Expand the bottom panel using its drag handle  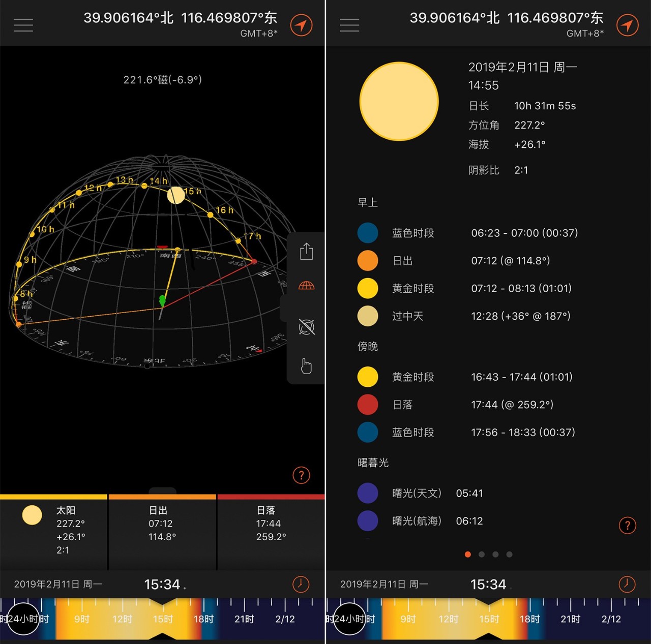pyautogui.click(x=163, y=490)
